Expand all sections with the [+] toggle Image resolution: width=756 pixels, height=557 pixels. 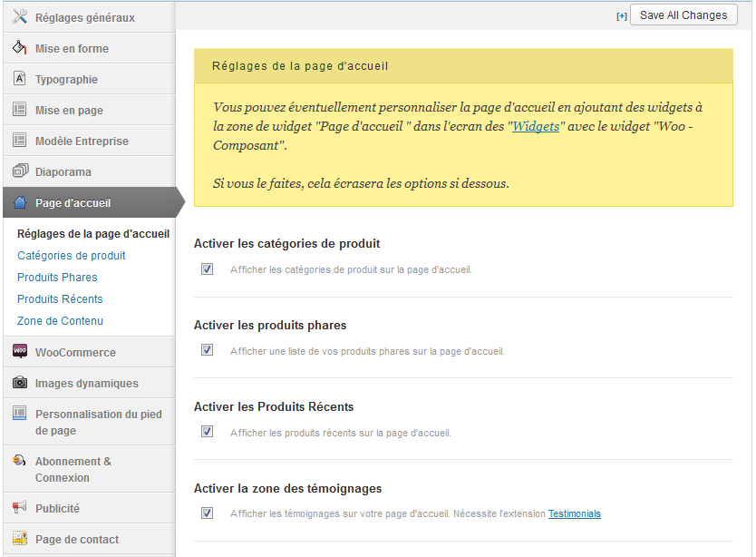click(621, 15)
